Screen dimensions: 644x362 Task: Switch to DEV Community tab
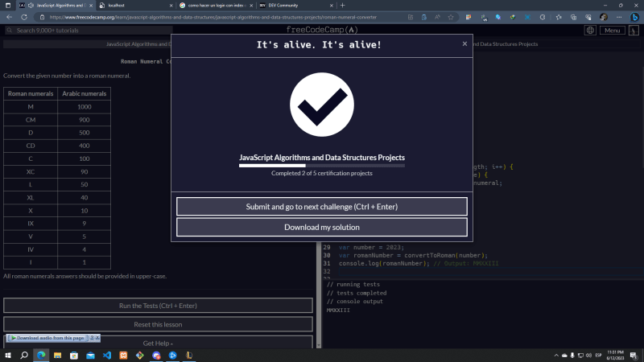tap(295, 6)
